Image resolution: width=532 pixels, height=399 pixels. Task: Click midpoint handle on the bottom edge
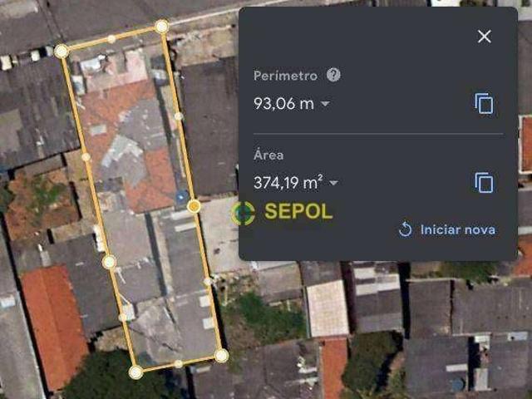[x=179, y=364]
